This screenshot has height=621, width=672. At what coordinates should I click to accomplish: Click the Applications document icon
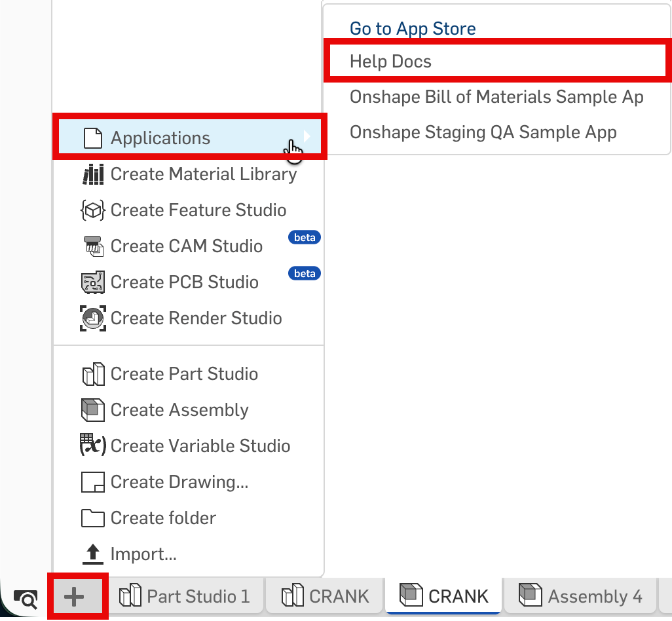pos(92,138)
